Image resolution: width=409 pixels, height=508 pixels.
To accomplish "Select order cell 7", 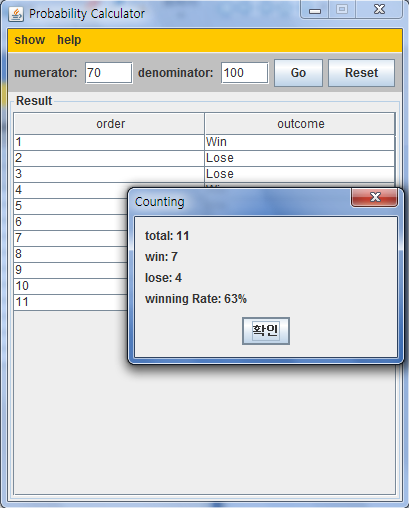I will click(x=71, y=238).
